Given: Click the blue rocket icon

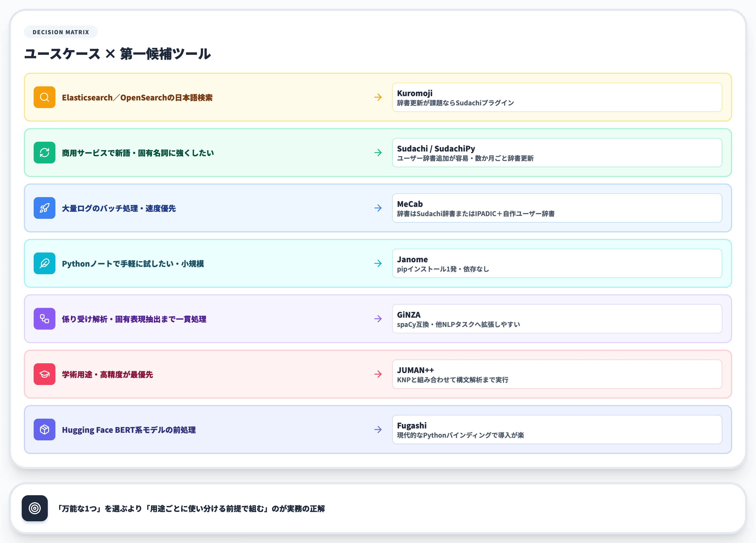Looking at the screenshot, I should [44, 208].
